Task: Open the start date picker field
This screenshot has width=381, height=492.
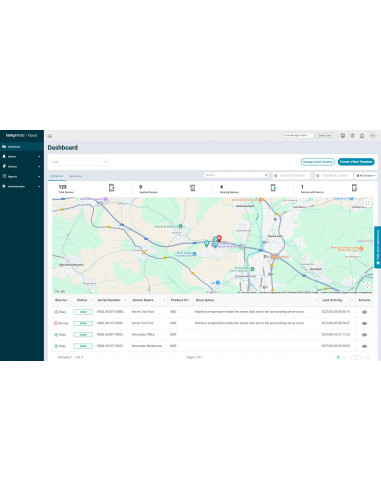Action: 292,175
